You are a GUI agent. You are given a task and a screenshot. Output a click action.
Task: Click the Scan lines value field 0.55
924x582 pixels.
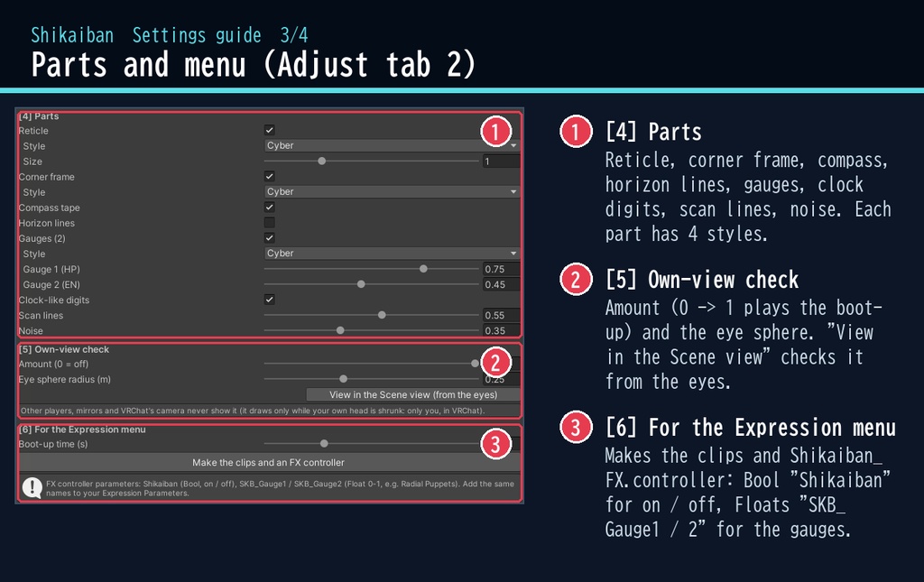coord(502,315)
